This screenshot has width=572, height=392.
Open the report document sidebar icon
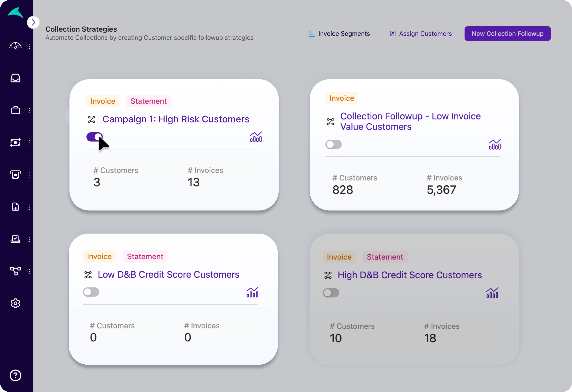[x=15, y=207]
